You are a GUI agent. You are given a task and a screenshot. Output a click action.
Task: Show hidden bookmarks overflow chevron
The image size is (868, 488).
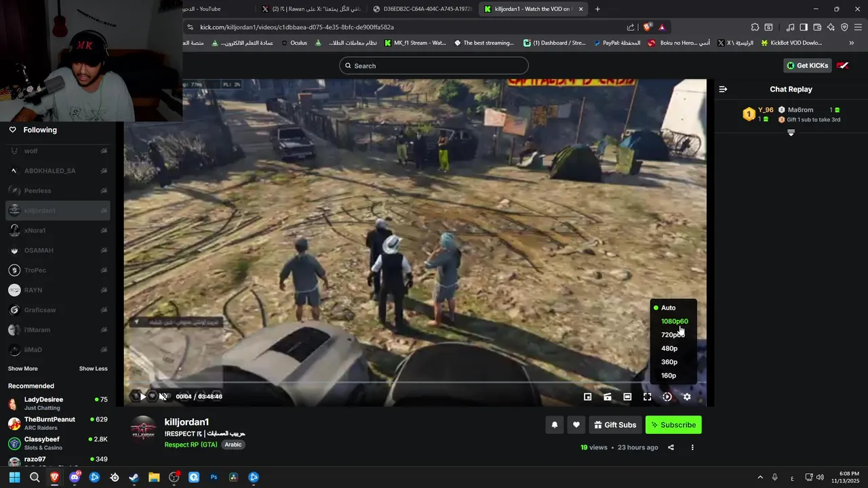point(852,43)
